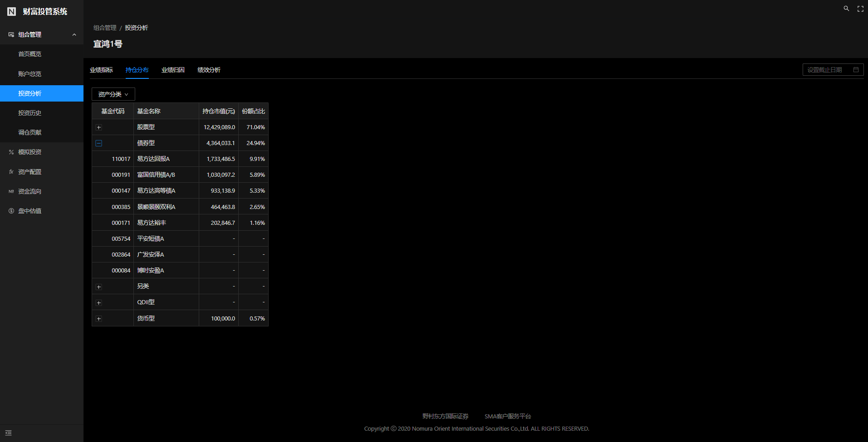
Task: Expand the QDII型 row
Action: click(x=99, y=303)
